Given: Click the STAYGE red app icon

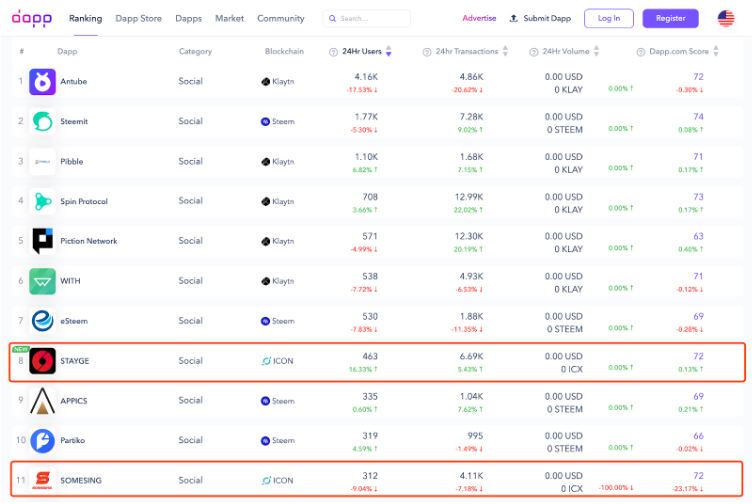Looking at the screenshot, I should pyautogui.click(x=42, y=361).
